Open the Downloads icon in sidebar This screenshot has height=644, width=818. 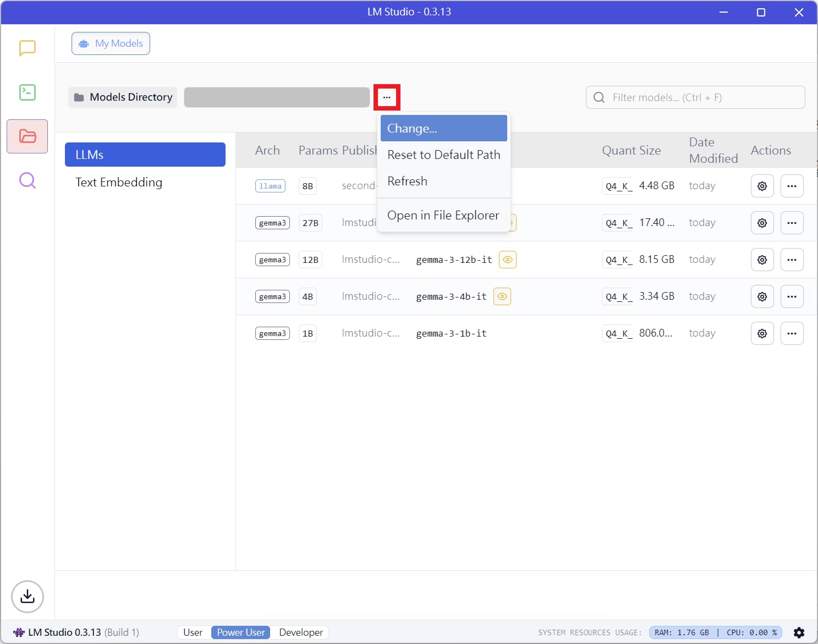click(x=28, y=597)
